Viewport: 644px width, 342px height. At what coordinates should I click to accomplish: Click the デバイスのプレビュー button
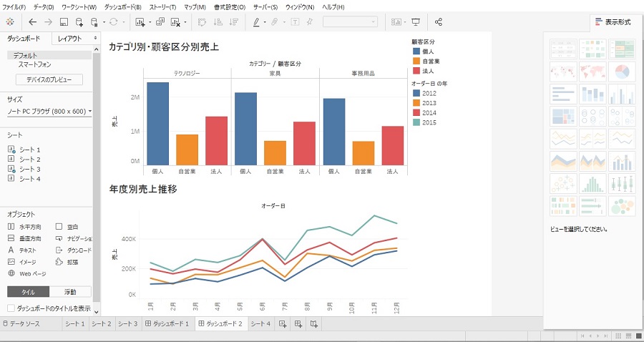(49, 79)
